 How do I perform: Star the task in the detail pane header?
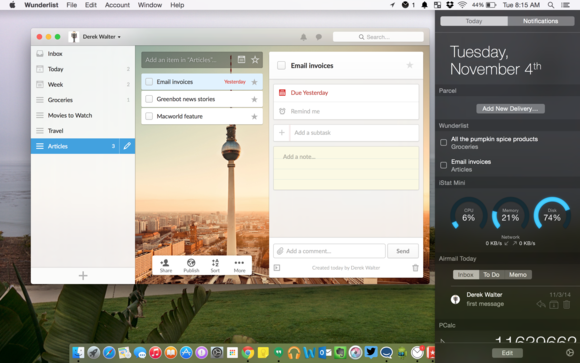[409, 65]
